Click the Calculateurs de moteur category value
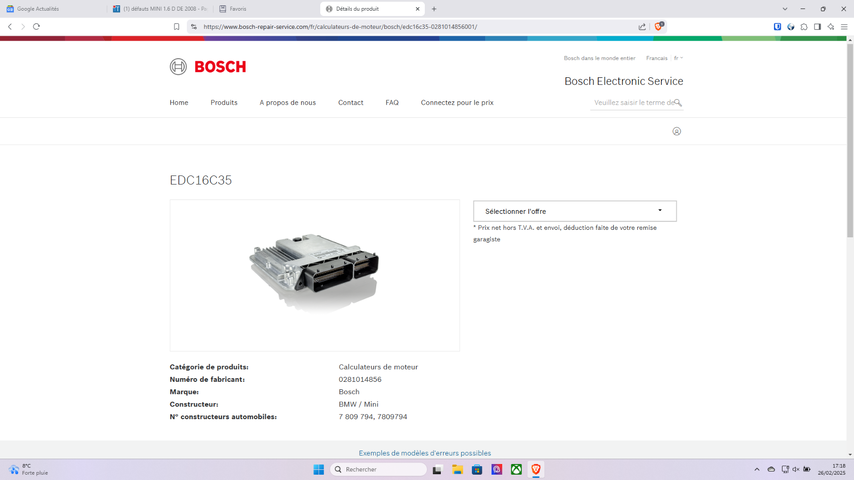854x480 pixels. 378,367
